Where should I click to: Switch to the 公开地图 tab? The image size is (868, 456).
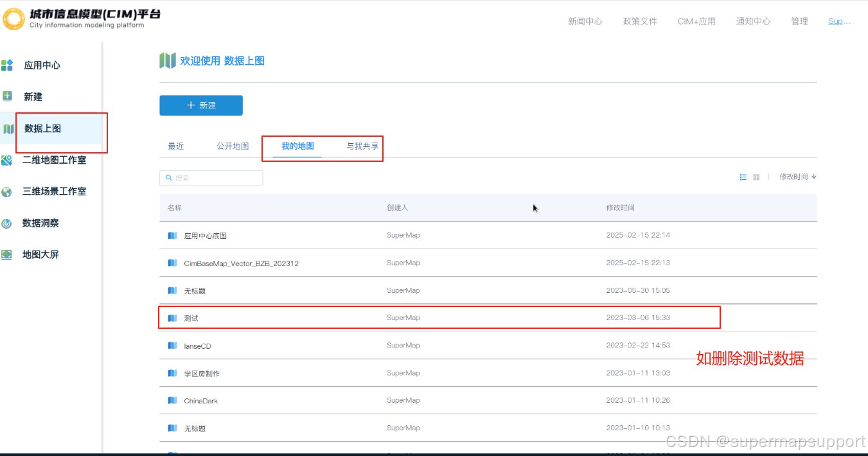coord(233,146)
